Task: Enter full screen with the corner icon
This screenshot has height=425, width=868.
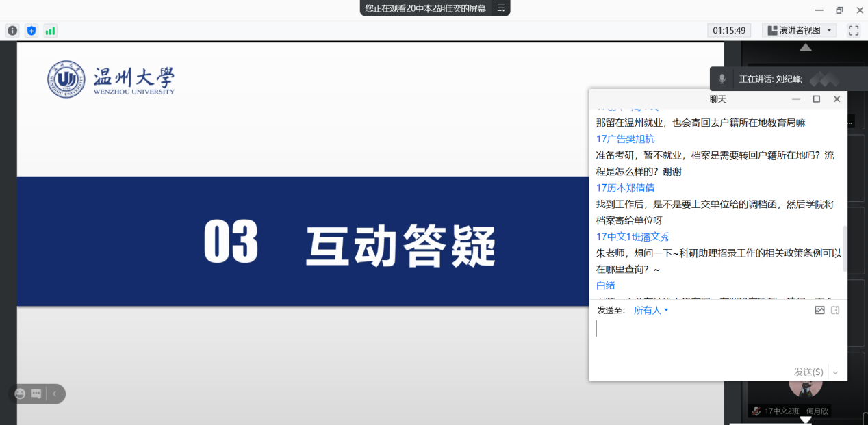Action: coord(853,31)
